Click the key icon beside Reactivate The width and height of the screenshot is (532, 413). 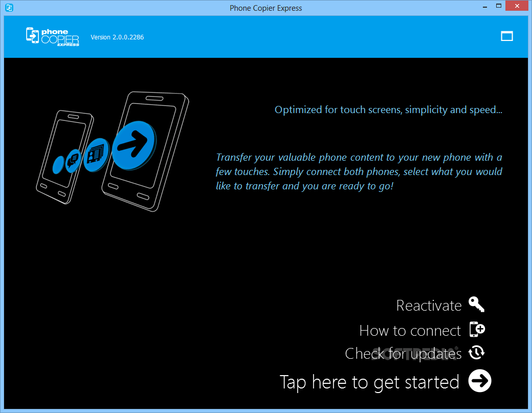(x=477, y=305)
